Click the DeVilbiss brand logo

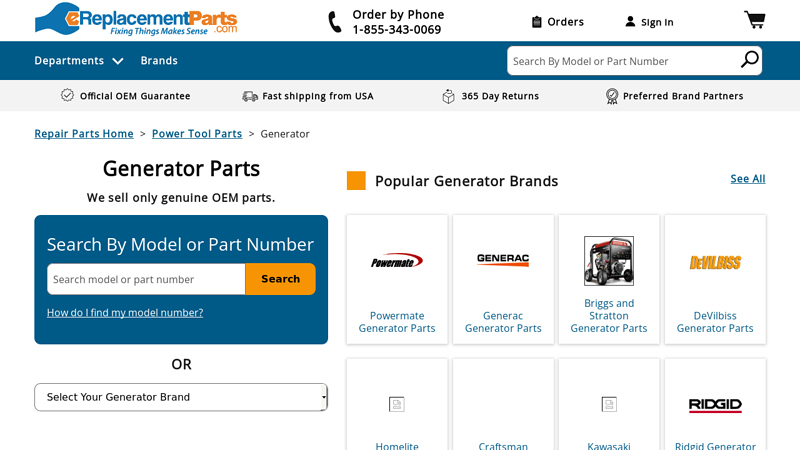[715, 262]
